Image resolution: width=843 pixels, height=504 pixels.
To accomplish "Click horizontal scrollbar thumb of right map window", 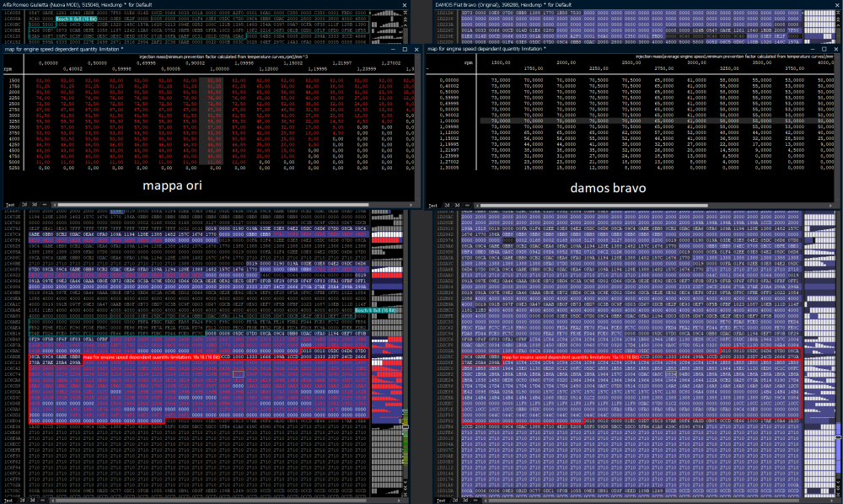I will (594, 206).
